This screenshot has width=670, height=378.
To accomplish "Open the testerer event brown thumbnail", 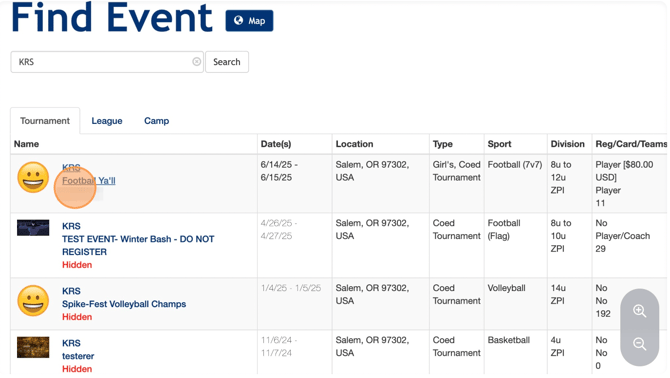I will (33, 347).
